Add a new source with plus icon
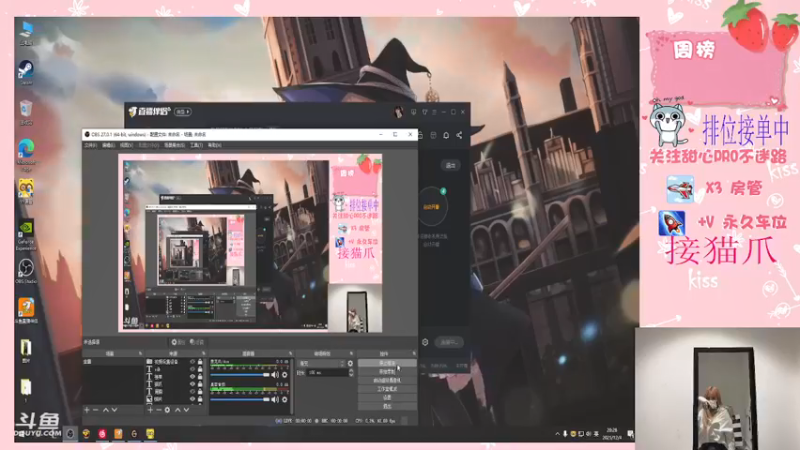The height and width of the screenshot is (450, 800). pos(151,410)
